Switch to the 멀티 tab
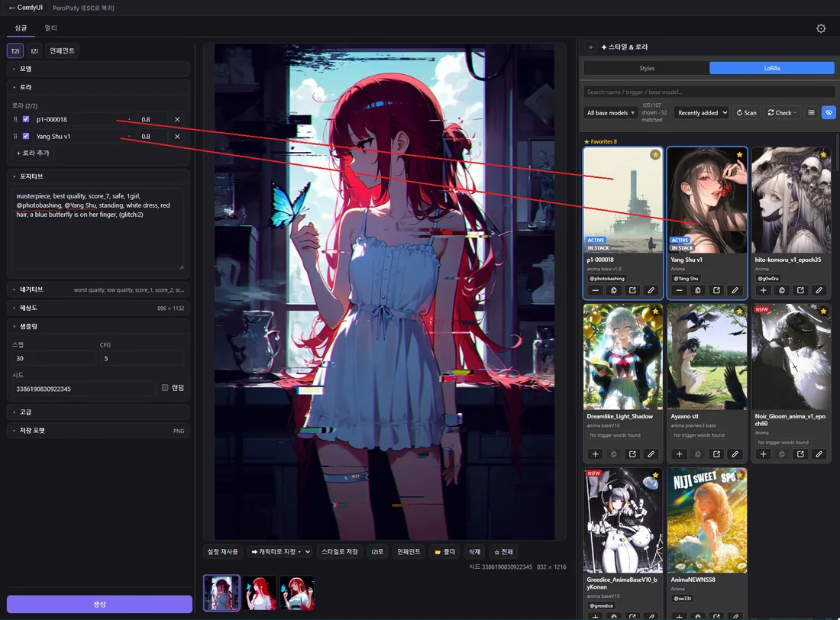 [51, 27]
